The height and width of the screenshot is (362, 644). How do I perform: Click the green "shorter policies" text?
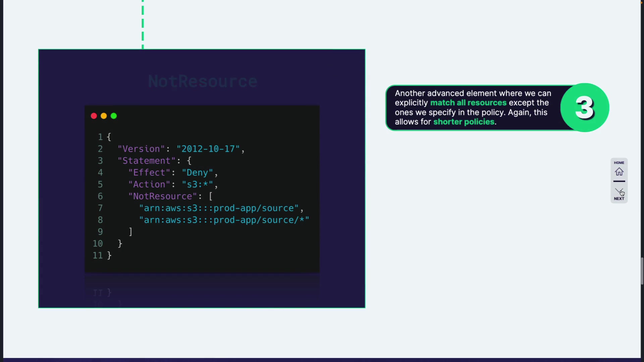point(464,122)
